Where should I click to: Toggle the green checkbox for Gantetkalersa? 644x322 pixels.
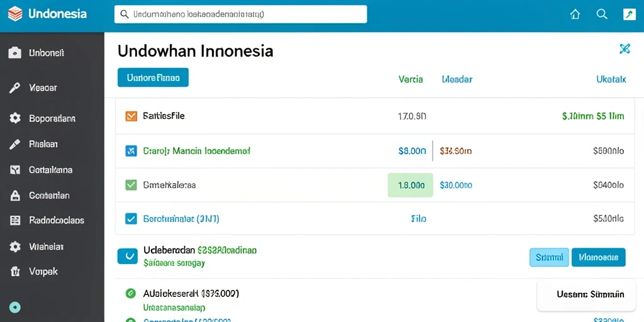click(x=131, y=185)
